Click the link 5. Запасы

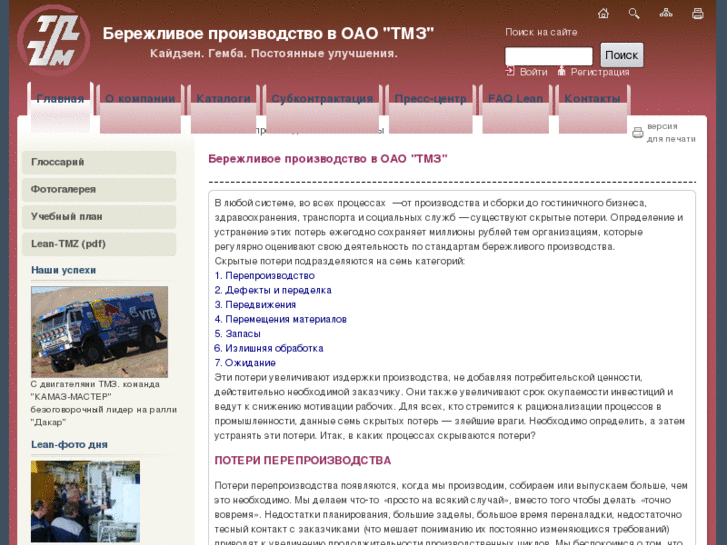(237, 334)
